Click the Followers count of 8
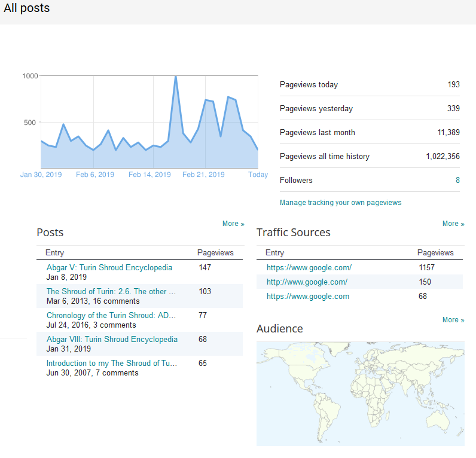This screenshot has width=476, height=458. pos(457,181)
